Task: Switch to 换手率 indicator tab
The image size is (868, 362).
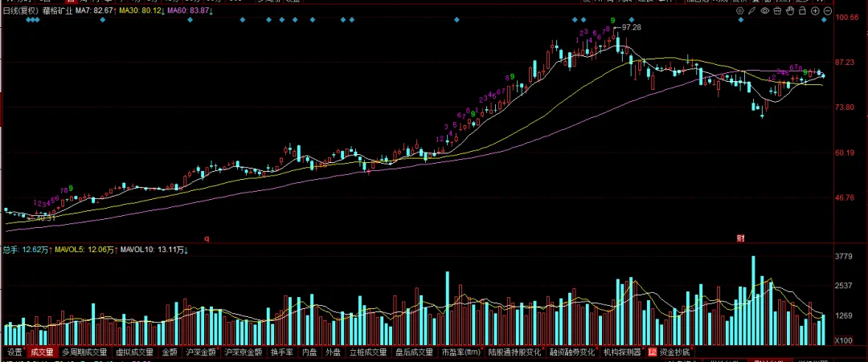Action: coord(282,352)
